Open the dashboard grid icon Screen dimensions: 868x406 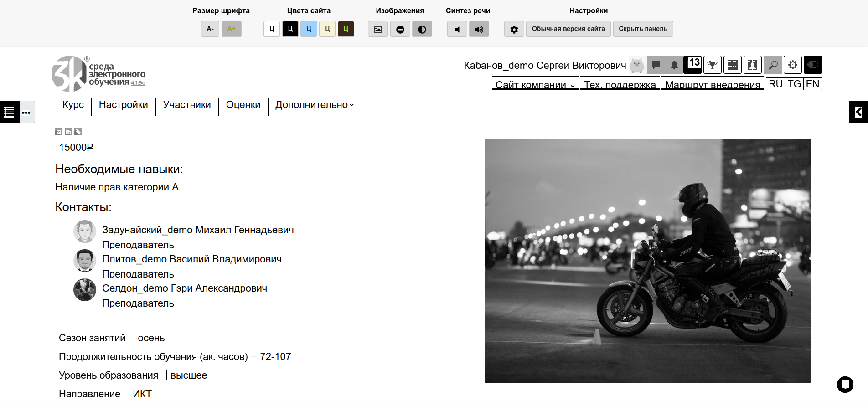point(733,65)
